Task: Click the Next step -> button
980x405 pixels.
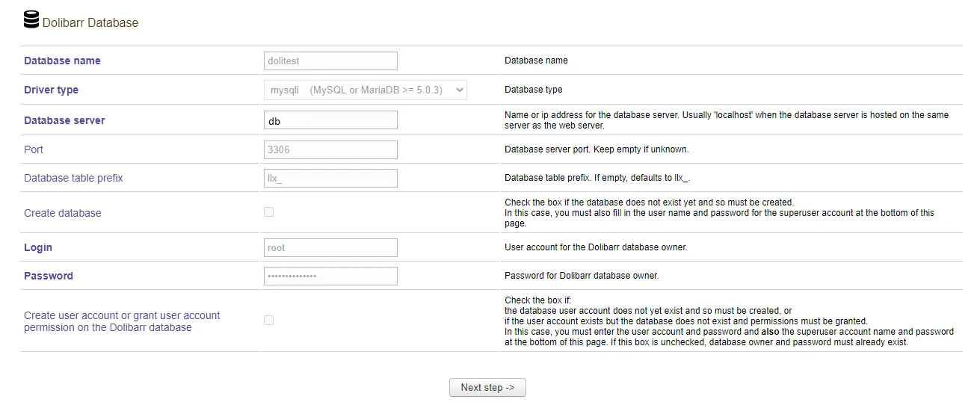Action: click(x=487, y=387)
